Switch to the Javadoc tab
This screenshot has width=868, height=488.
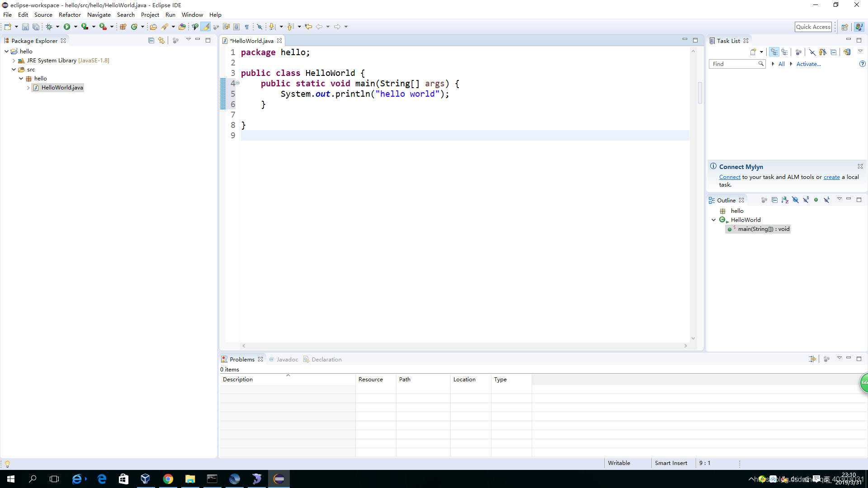tap(284, 360)
